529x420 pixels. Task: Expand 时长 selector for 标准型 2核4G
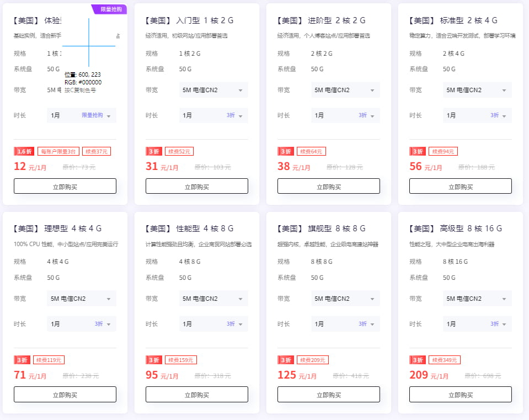point(477,115)
